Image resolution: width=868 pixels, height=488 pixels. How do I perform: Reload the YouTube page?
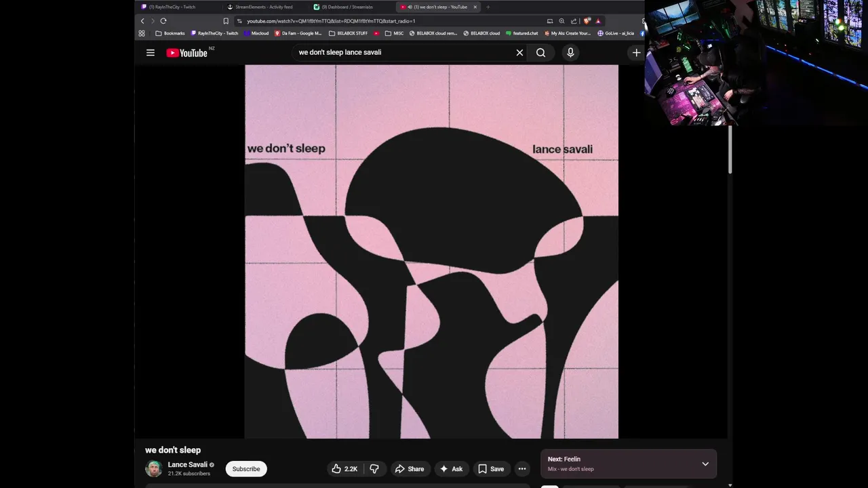(x=163, y=21)
